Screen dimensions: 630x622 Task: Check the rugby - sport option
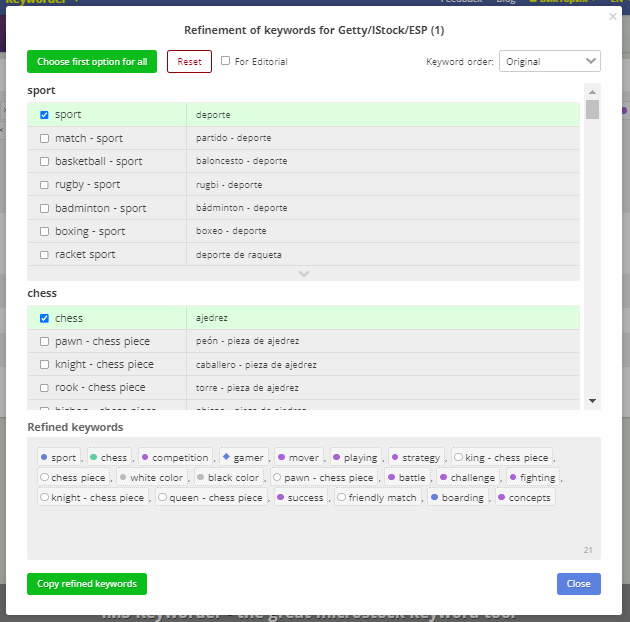[x=44, y=185]
